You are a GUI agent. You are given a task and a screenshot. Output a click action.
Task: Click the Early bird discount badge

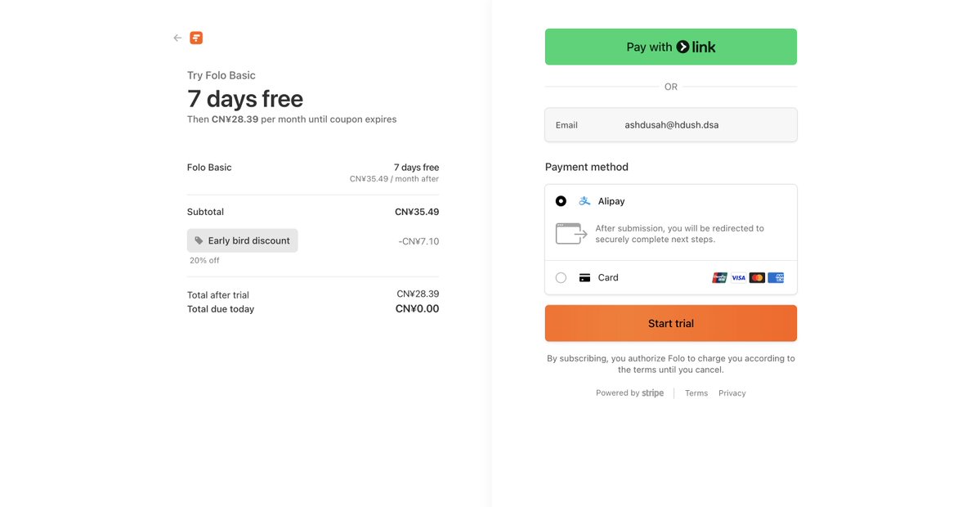coord(243,241)
